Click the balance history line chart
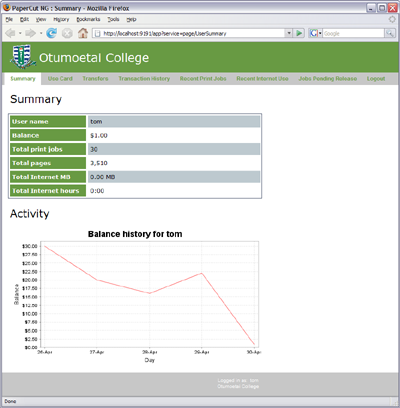 [149, 294]
